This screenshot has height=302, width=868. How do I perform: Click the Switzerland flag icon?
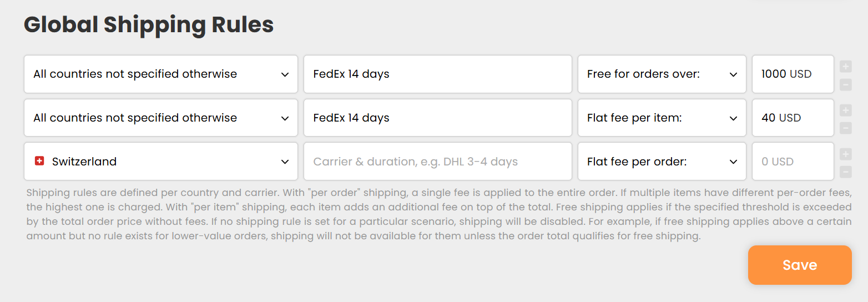pos(39,162)
